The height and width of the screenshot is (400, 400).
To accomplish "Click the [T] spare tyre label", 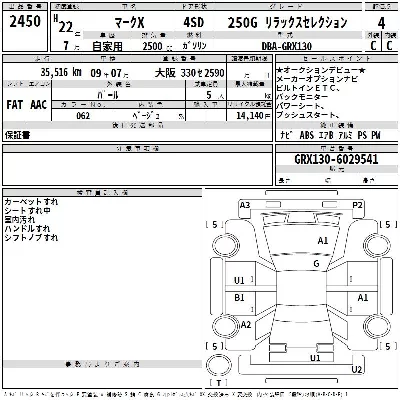I will (219, 383).
